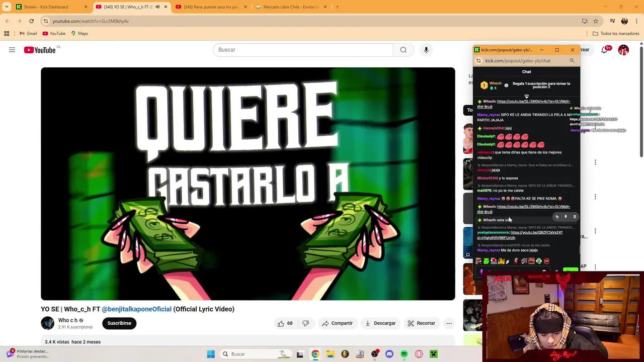Open Spotify from the taskbar
Viewport: 644px width, 362px height.
(x=404, y=354)
